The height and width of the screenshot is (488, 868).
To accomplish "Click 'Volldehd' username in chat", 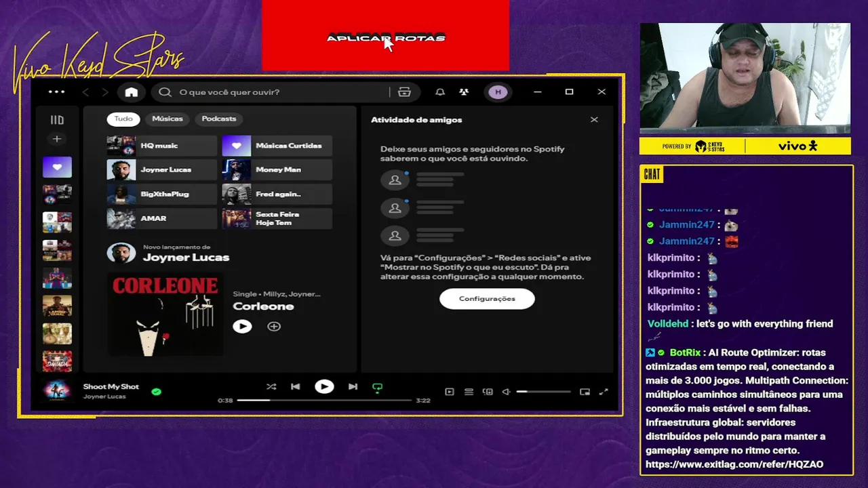I will coord(668,324).
